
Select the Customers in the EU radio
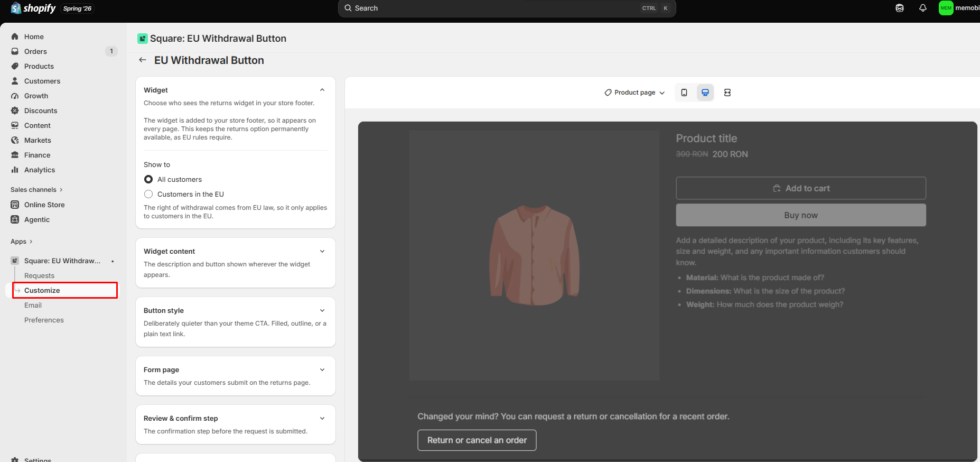[148, 195]
